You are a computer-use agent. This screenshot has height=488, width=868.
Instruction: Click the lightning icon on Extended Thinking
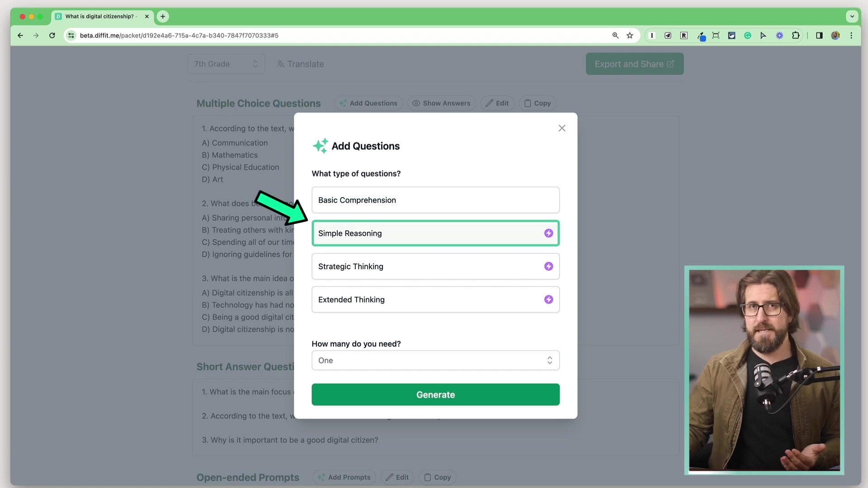coord(548,300)
